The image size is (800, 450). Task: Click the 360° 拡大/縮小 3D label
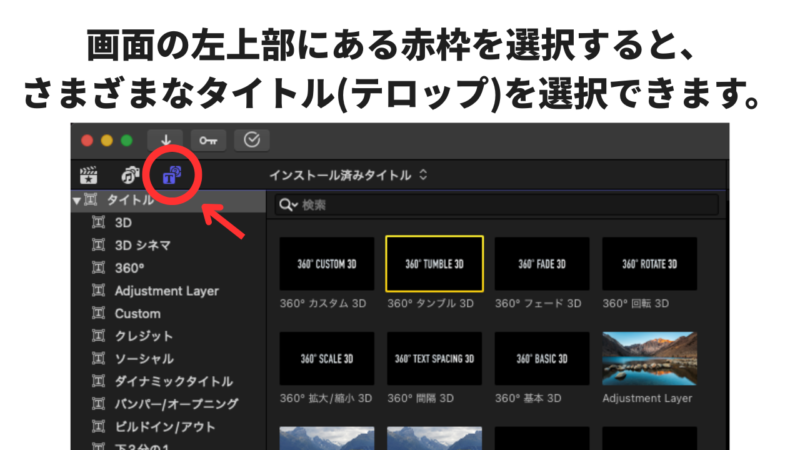(326, 398)
